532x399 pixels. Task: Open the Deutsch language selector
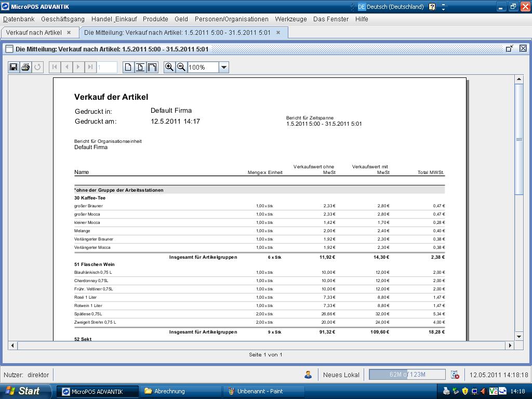coord(391,7)
